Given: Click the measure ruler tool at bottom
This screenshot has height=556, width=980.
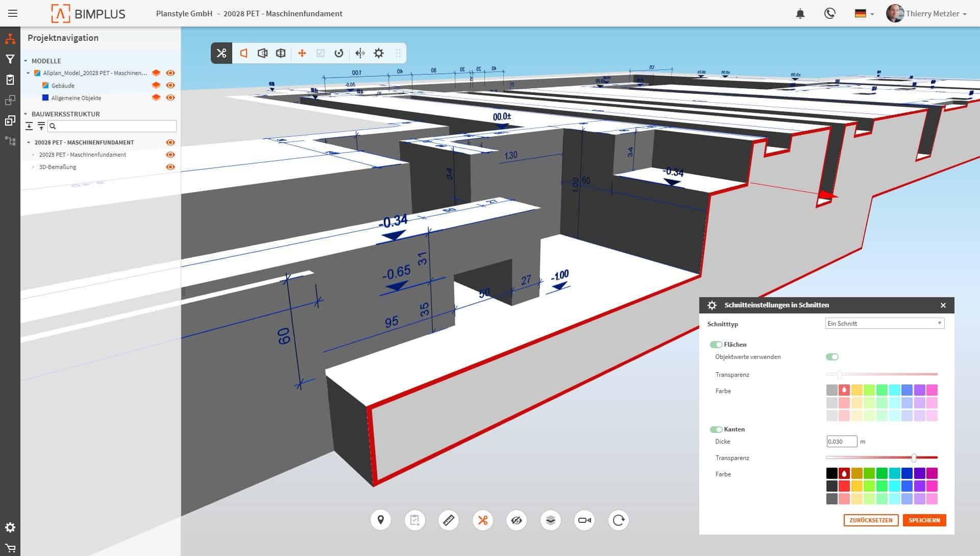Looking at the screenshot, I should (x=449, y=520).
